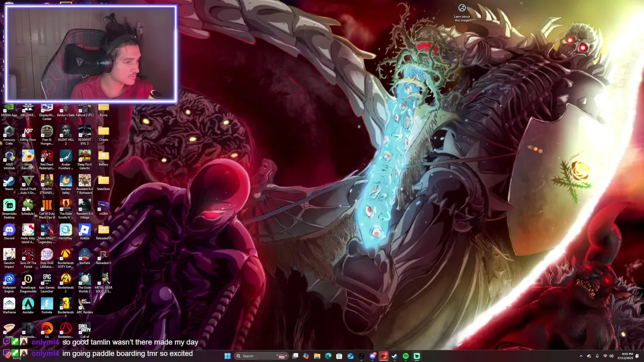Open the Killing Floor 3 shortcut

[x=28, y=134]
